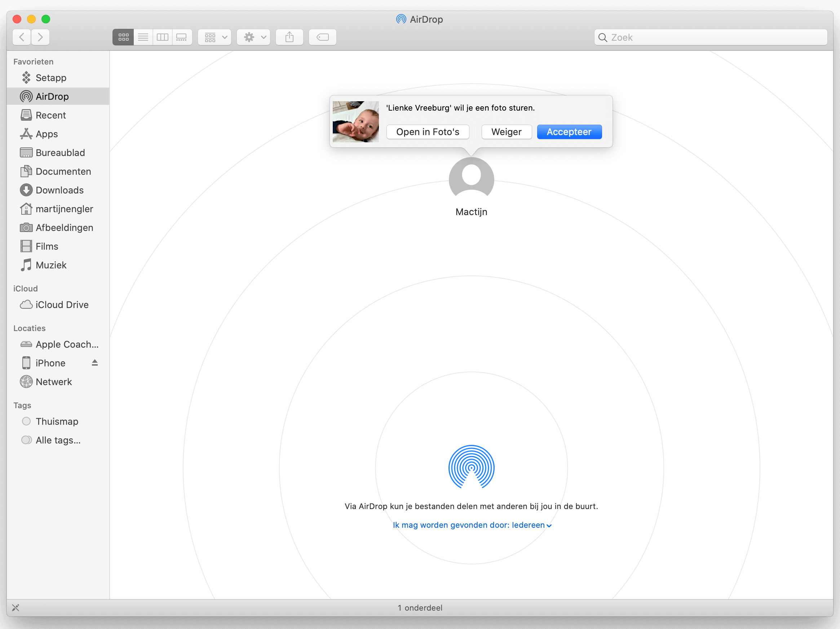This screenshot has height=629, width=840.
Task: Click the status bar tools icon
Action: (16, 608)
